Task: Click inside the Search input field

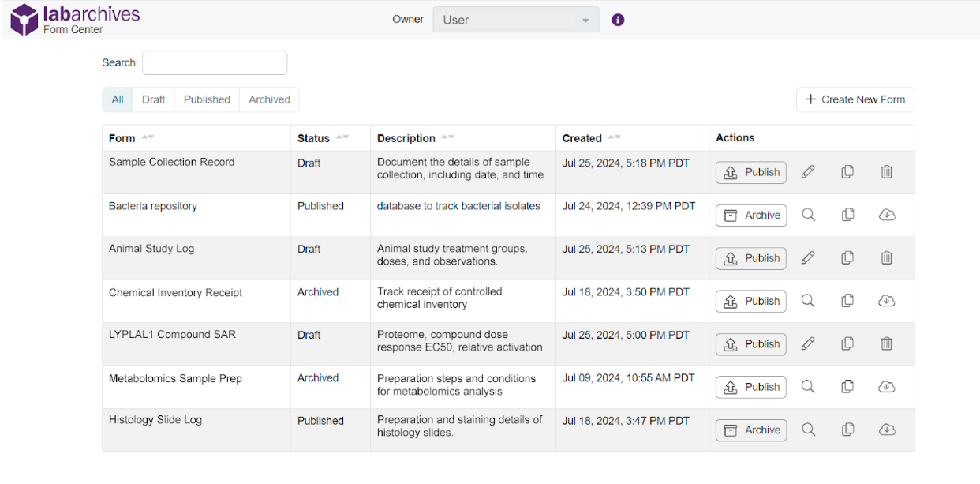Action: (x=214, y=62)
